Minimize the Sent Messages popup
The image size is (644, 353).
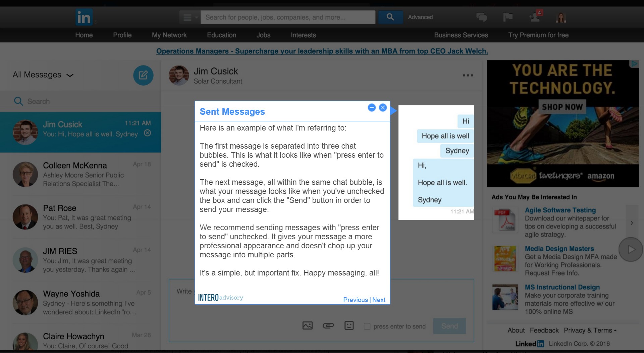click(371, 108)
